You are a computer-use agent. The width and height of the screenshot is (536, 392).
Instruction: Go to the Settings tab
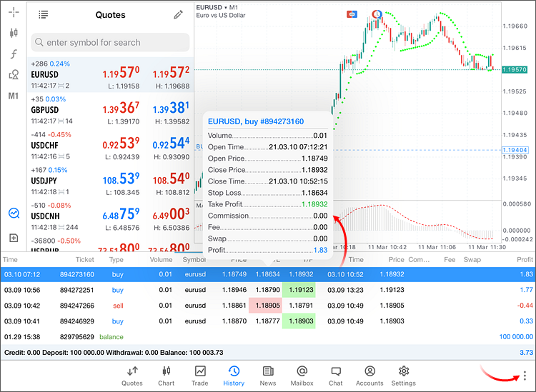[x=404, y=376]
